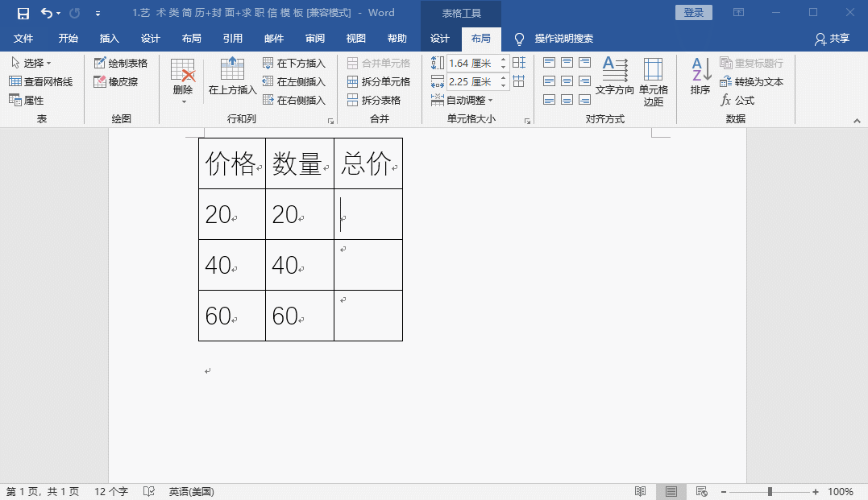Open table 属性 properties
The height and width of the screenshot is (500, 868).
26,100
